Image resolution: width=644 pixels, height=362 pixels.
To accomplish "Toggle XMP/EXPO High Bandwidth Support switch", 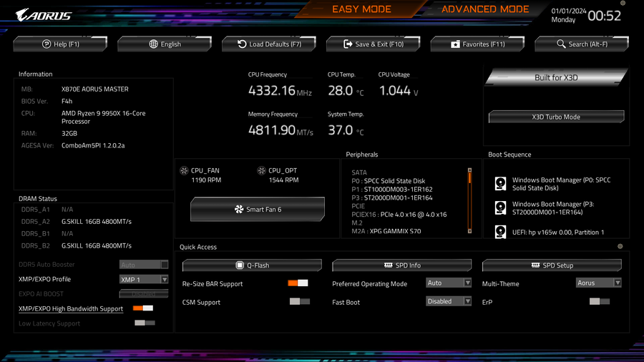I will (x=143, y=308).
